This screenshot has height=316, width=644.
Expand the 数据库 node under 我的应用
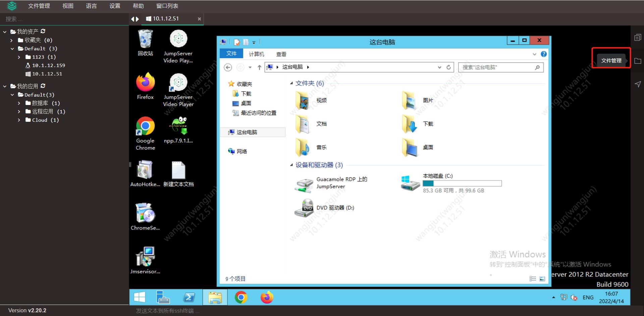[x=19, y=103]
